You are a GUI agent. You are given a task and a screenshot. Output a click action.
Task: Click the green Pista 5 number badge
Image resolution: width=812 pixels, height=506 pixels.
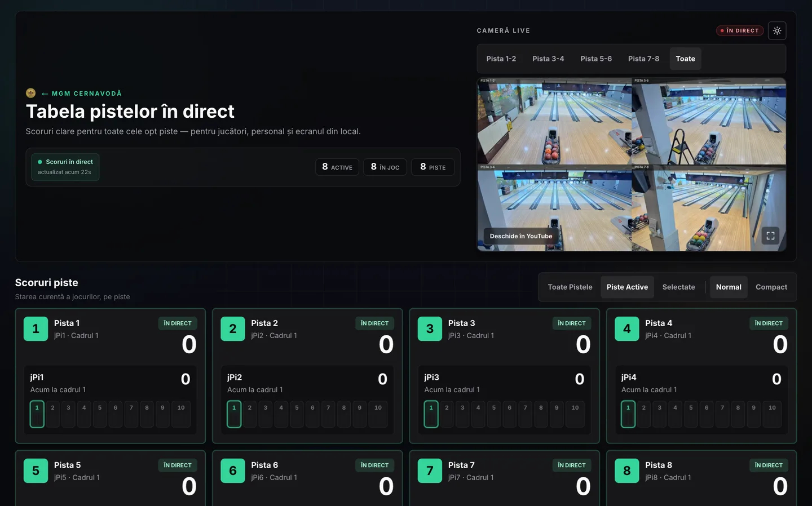[x=36, y=471]
